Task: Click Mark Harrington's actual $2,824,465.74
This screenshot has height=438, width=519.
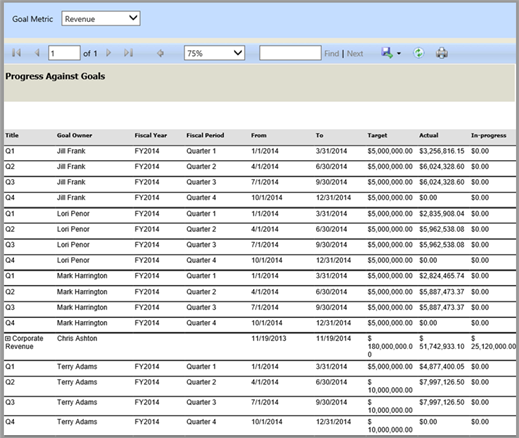Action: tap(442, 276)
